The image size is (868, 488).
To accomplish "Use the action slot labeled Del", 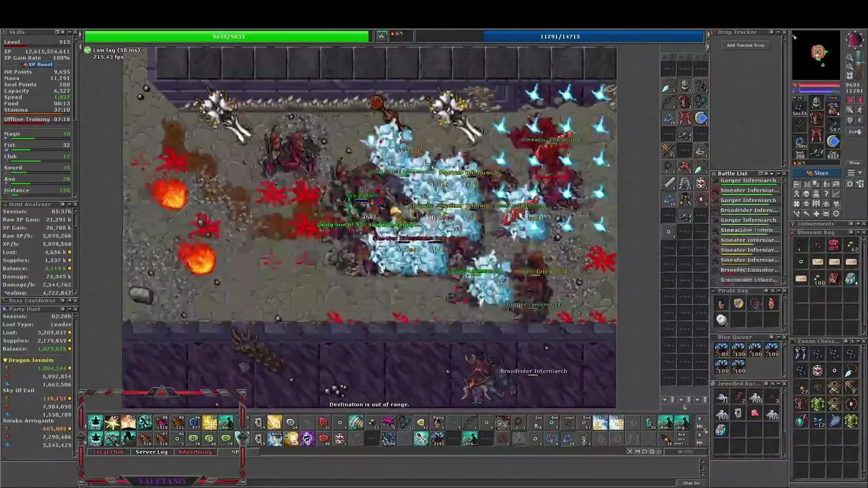I will [x=553, y=422].
